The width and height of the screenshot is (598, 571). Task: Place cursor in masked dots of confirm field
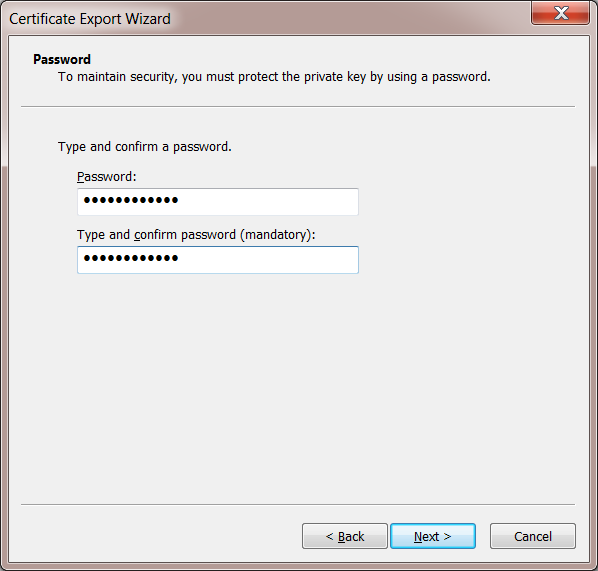click(131, 258)
